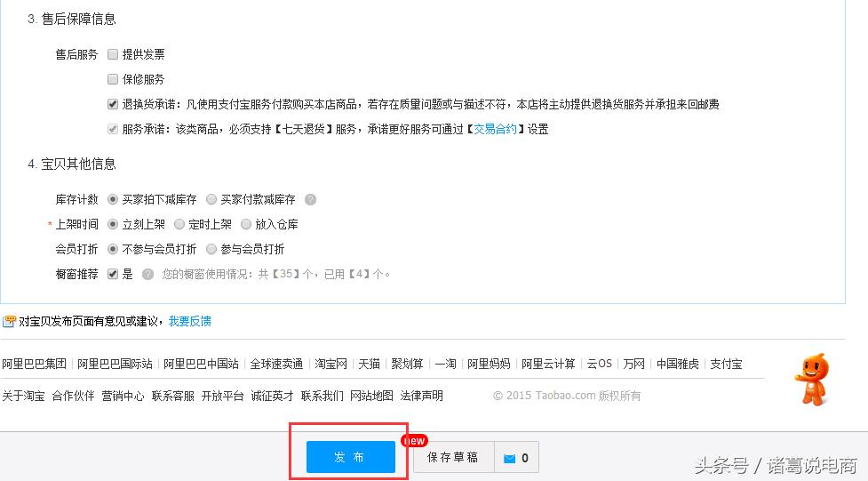
Task: Open the 一淘 footer link
Action: click(445, 364)
